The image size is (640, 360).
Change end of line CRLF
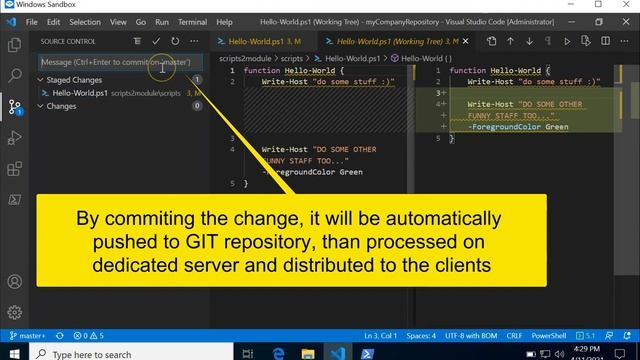point(514,336)
